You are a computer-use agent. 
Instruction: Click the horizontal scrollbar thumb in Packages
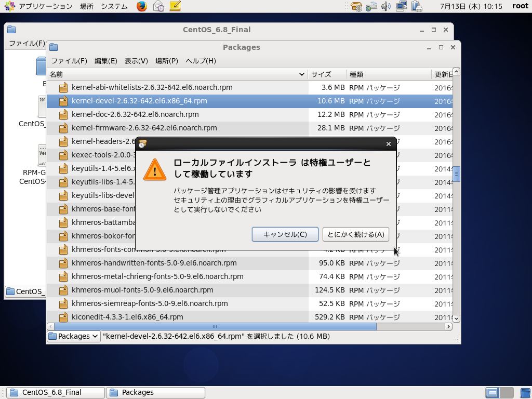tap(215, 326)
